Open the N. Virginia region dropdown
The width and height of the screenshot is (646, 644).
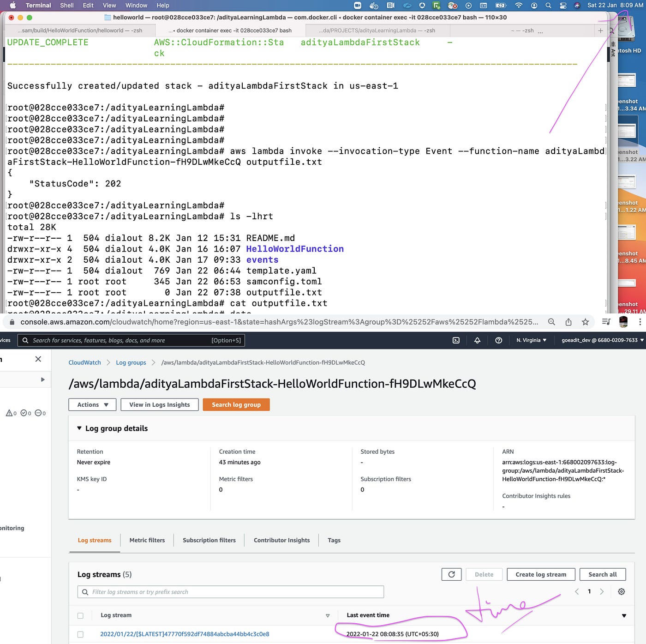click(x=532, y=340)
